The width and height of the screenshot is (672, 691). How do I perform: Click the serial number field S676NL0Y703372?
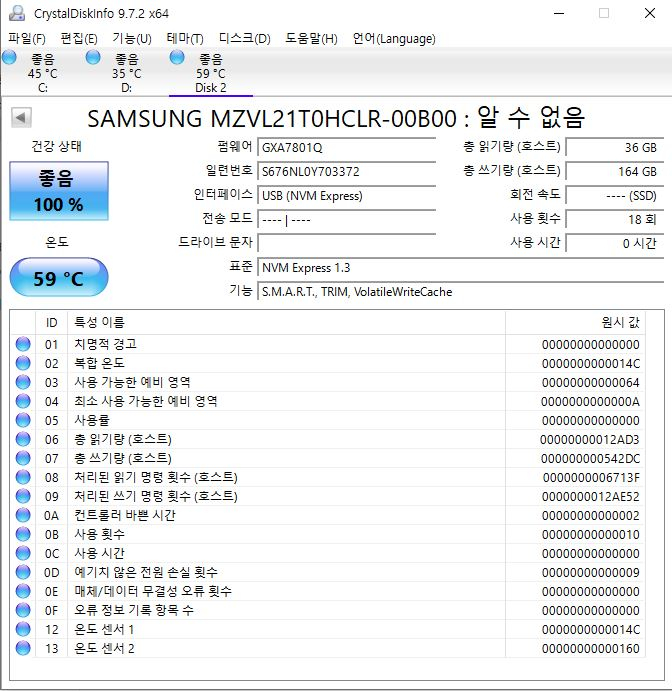tap(346, 171)
